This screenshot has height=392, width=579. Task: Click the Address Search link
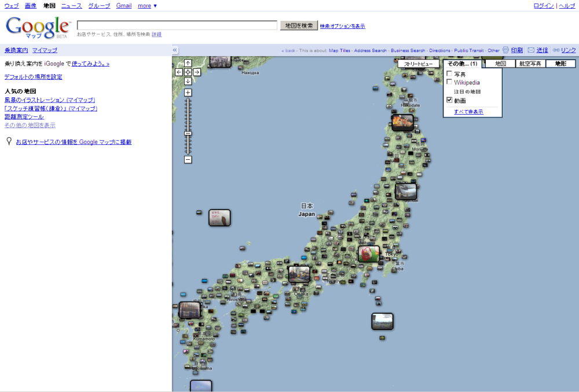(x=371, y=50)
